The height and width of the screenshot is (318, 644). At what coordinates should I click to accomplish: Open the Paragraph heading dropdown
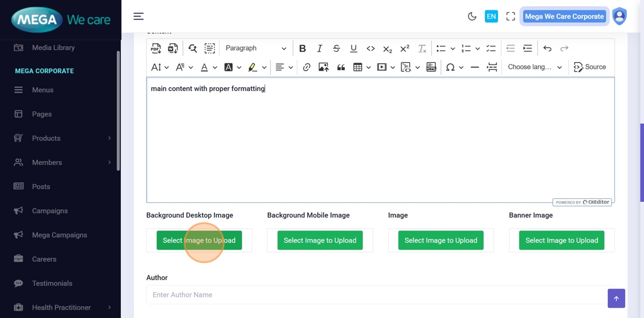[255, 48]
